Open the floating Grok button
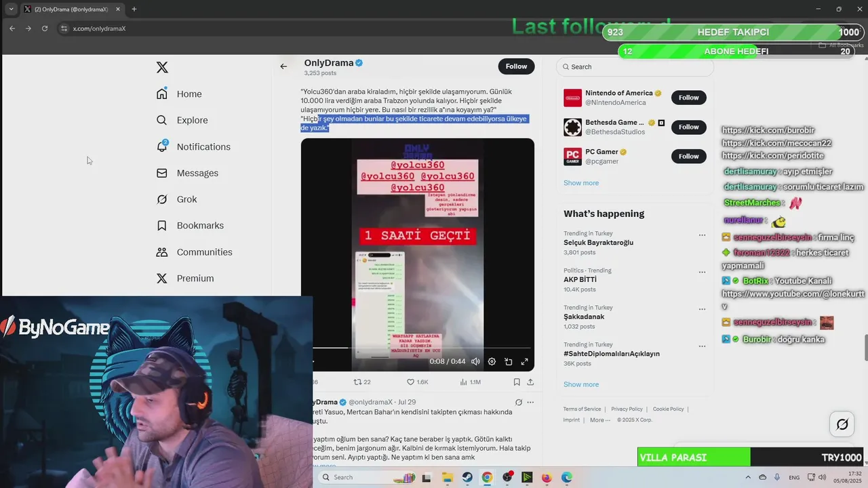Screen dimensions: 868x488 842,424
